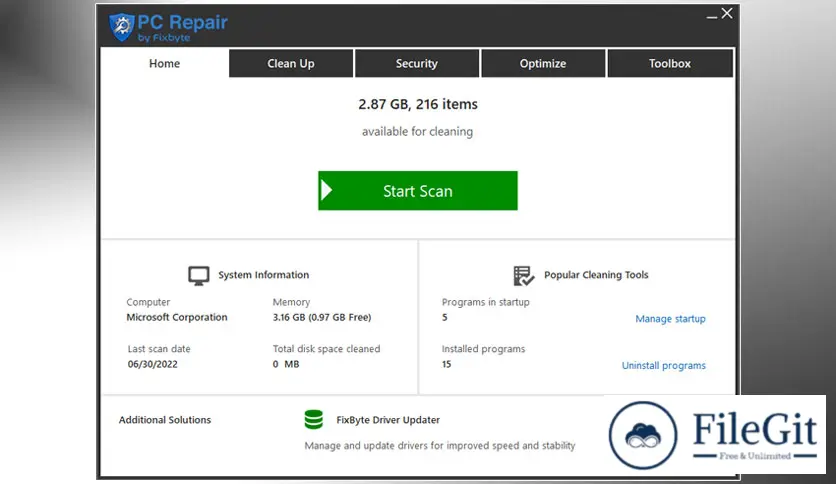Screen dimensions: 836x484
Task: Click the 'by Fixbyte' subtitle text
Action: point(164,38)
